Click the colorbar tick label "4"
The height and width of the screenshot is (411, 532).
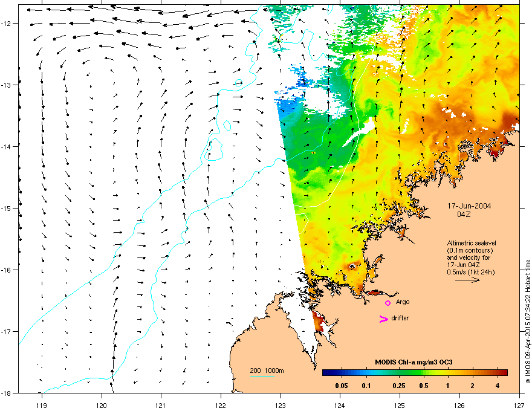coord(498,386)
